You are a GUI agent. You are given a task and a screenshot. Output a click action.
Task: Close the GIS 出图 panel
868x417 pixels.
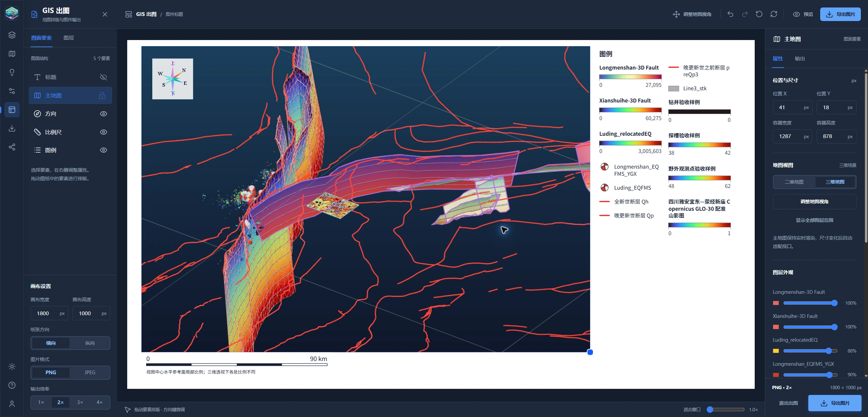pos(105,14)
